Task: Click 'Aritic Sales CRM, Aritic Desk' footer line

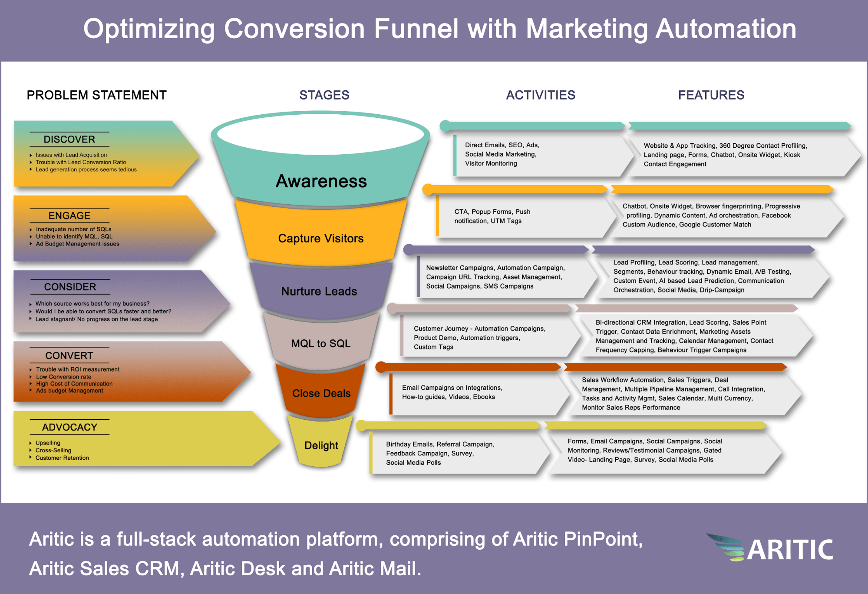Action: tap(225, 568)
